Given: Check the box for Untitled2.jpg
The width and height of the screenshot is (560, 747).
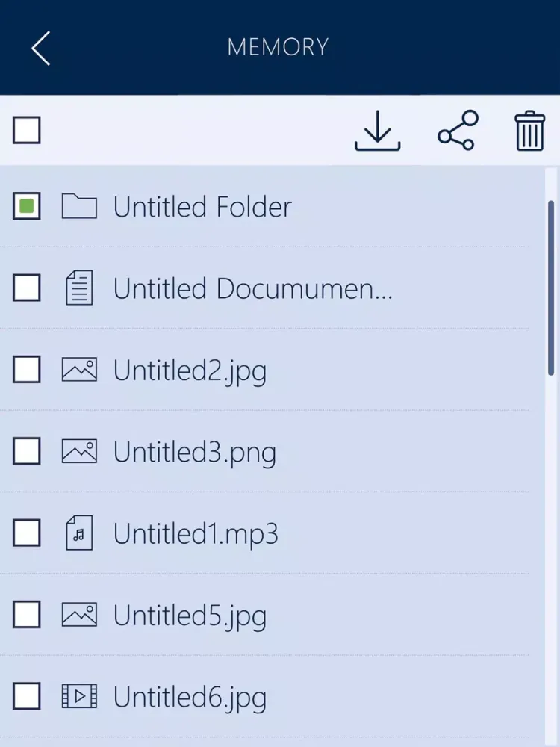Looking at the screenshot, I should (x=27, y=369).
